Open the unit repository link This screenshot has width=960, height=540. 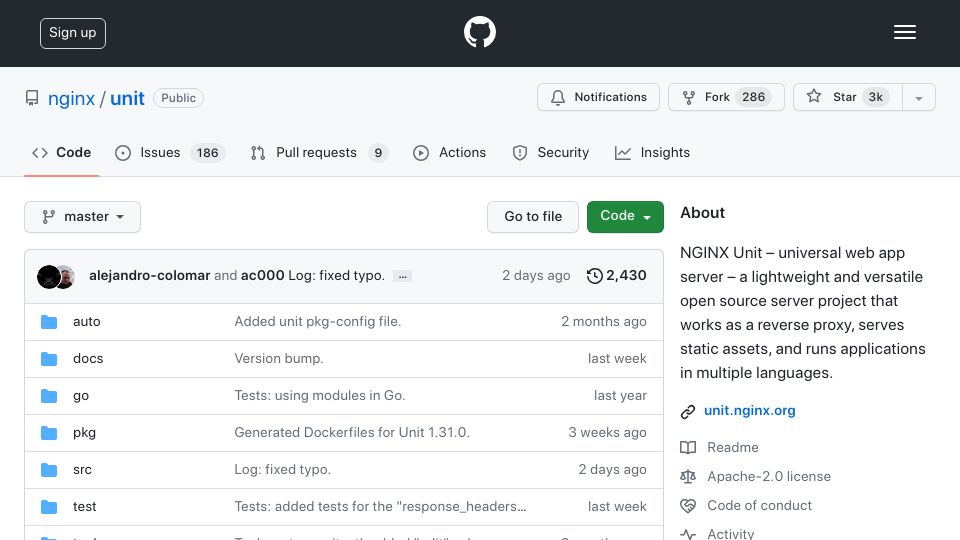[127, 98]
